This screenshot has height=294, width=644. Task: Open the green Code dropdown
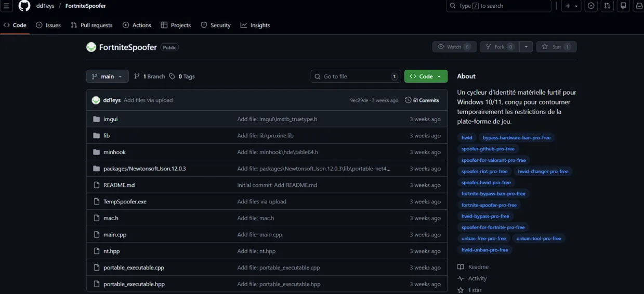(426, 76)
